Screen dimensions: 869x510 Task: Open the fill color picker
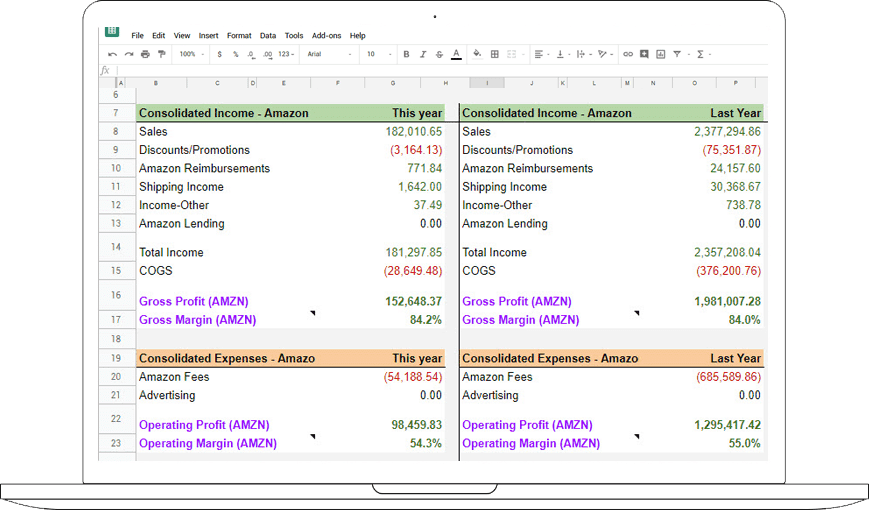(x=477, y=54)
